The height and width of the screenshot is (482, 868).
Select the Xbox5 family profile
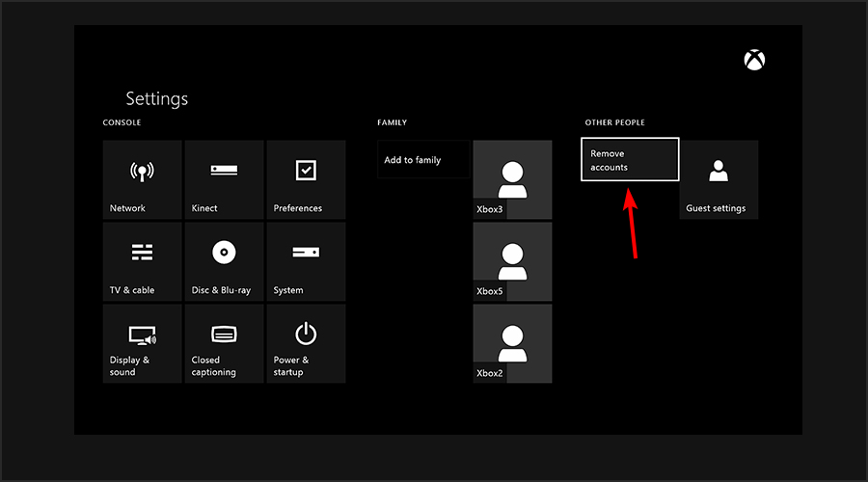[513, 261]
